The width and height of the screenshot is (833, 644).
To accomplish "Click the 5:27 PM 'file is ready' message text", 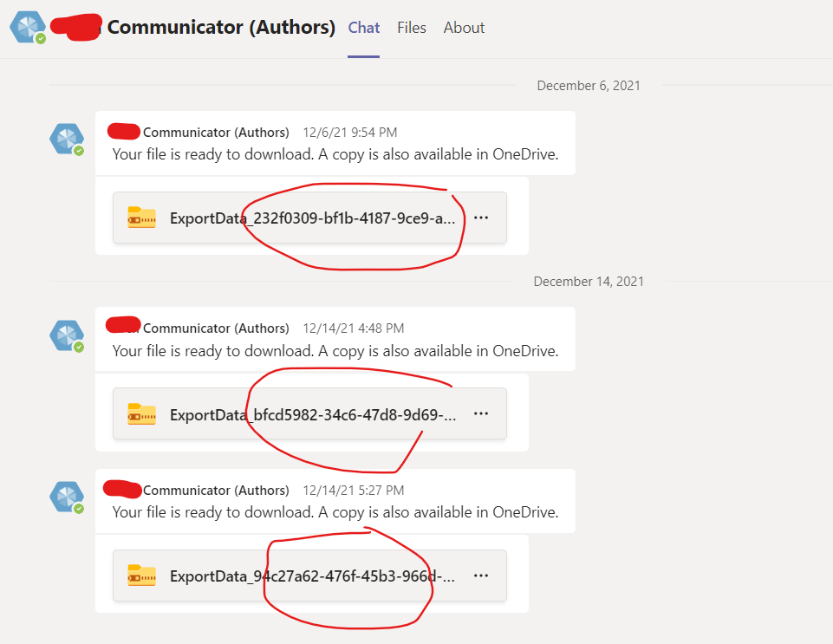I will (x=335, y=512).
